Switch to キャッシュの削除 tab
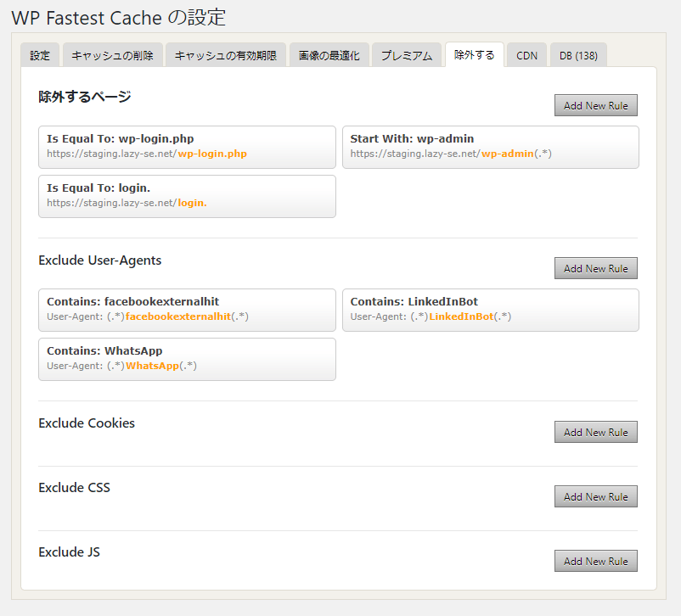This screenshot has height=616, width=681. pos(112,55)
